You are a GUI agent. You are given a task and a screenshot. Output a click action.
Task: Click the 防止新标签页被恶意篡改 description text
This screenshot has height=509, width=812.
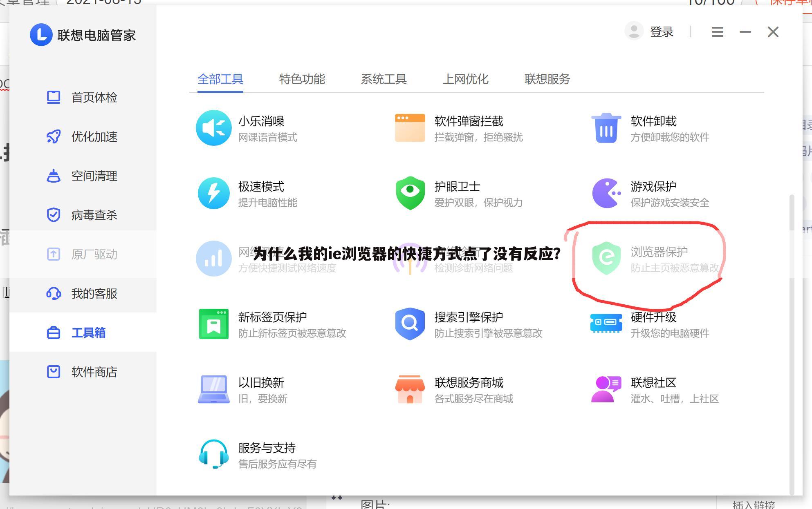pos(292,333)
